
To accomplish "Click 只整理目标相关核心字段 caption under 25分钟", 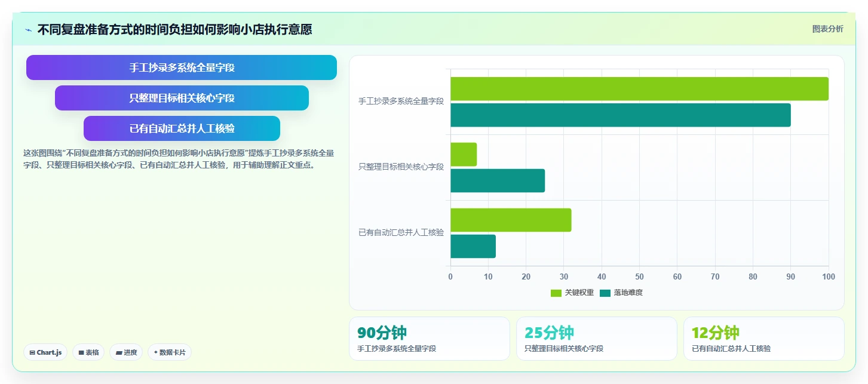I will 564,349.
